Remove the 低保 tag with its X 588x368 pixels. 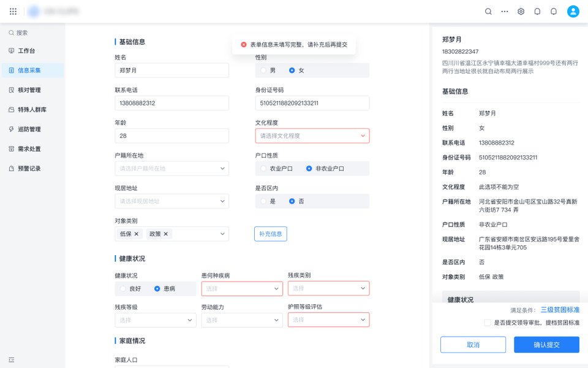pyautogui.click(x=137, y=234)
